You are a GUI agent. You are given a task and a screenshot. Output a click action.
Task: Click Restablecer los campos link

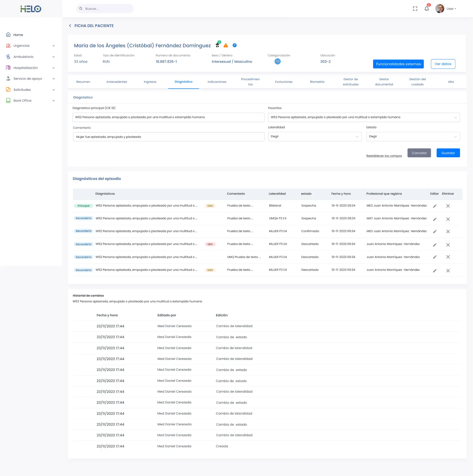[384, 156]
